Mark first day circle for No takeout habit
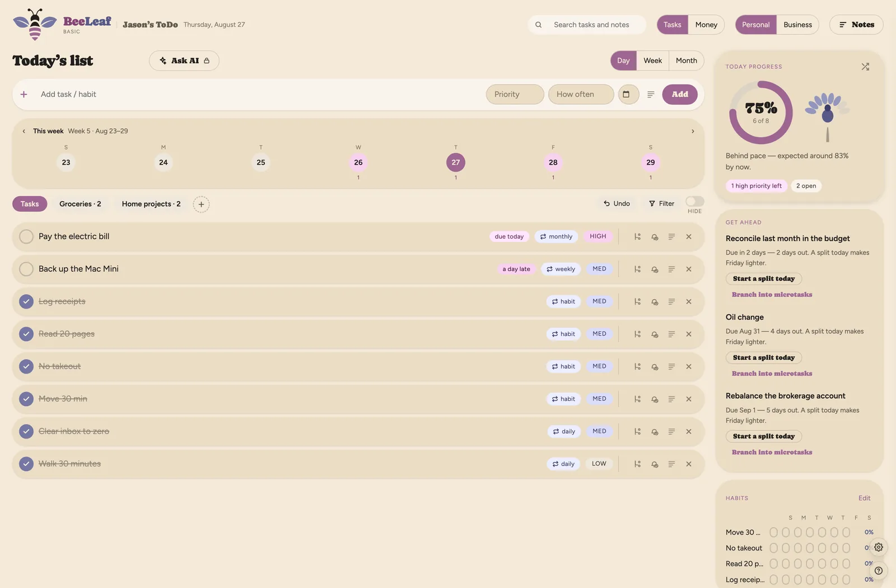The image size is (896, 588). 773,548
